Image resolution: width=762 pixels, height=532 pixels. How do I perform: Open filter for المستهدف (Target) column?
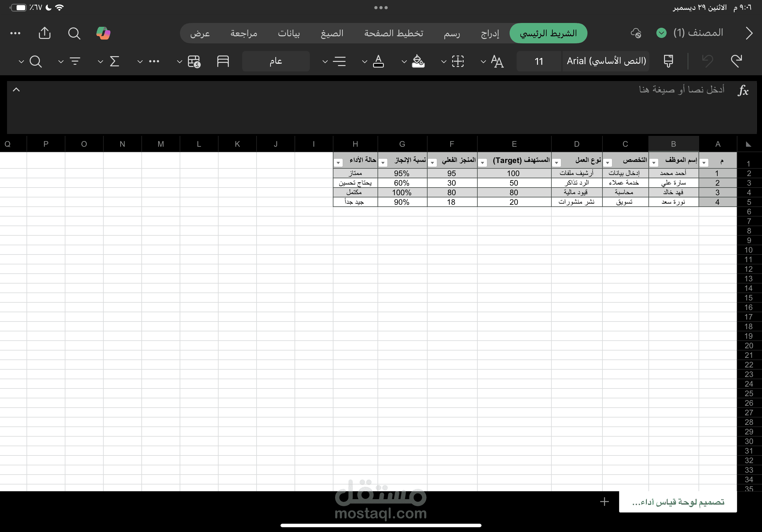[483, 163]
